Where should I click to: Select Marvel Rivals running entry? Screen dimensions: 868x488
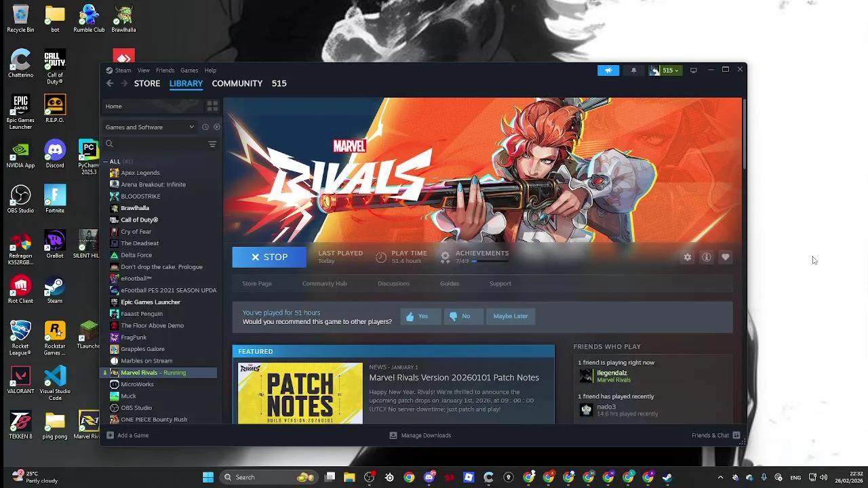click(160, 373)
